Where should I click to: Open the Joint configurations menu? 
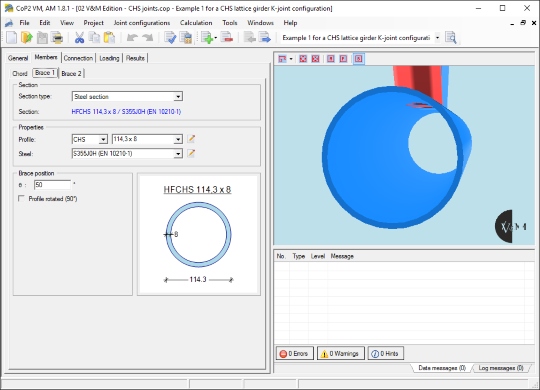[142, 23]
